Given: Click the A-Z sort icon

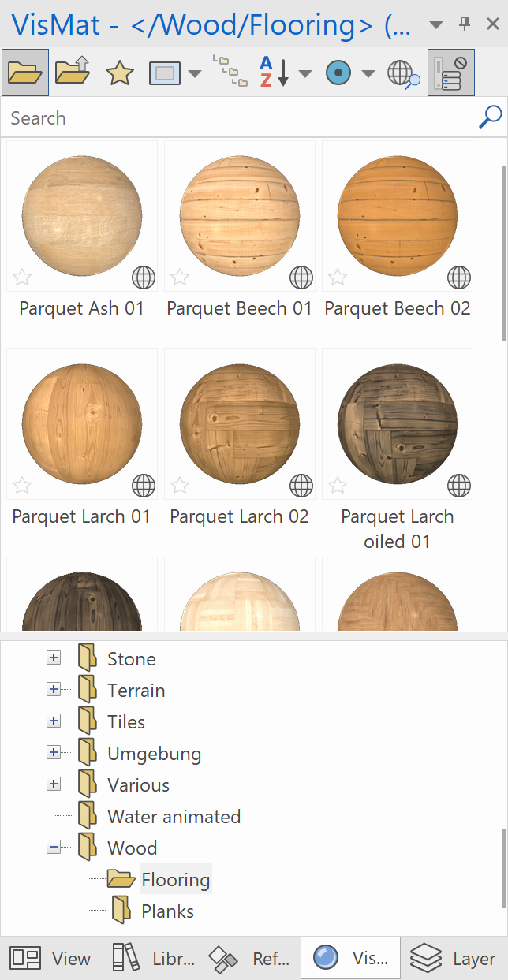Looking at the screenshot, I should pyautogui.click(x=274, y=73).
